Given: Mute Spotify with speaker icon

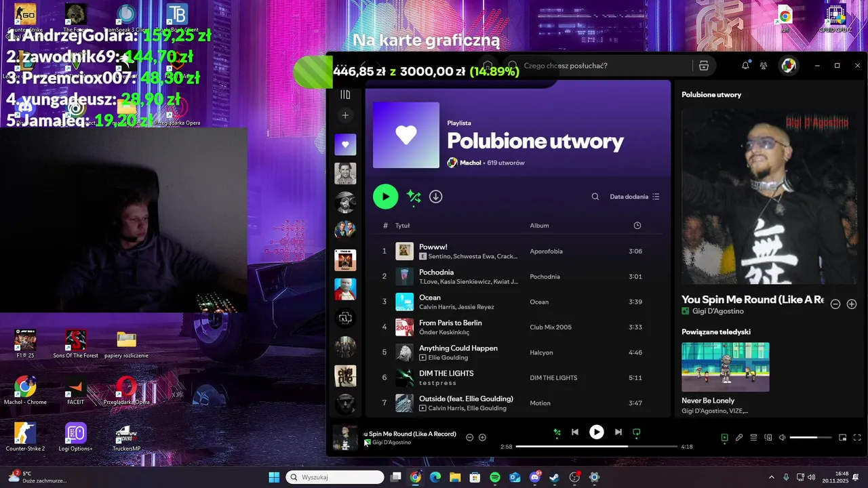Looking at the screenshot, I should coord(782,438).
